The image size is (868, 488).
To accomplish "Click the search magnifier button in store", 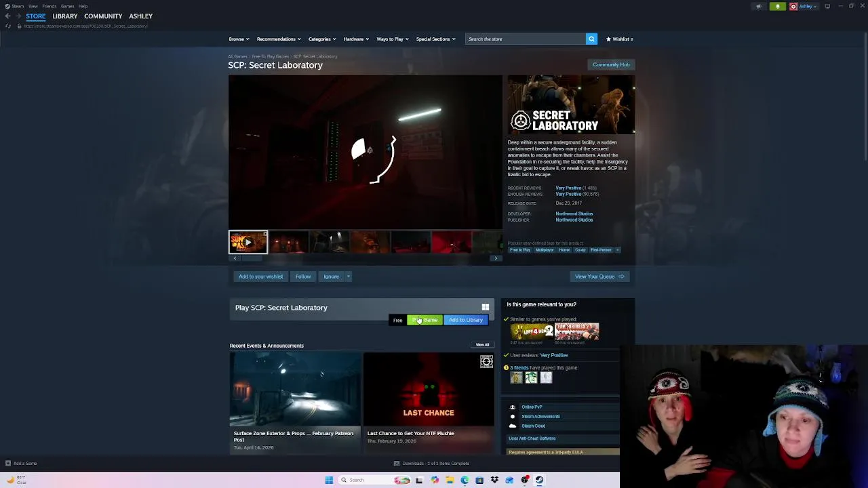I will [x=591, y=39].
